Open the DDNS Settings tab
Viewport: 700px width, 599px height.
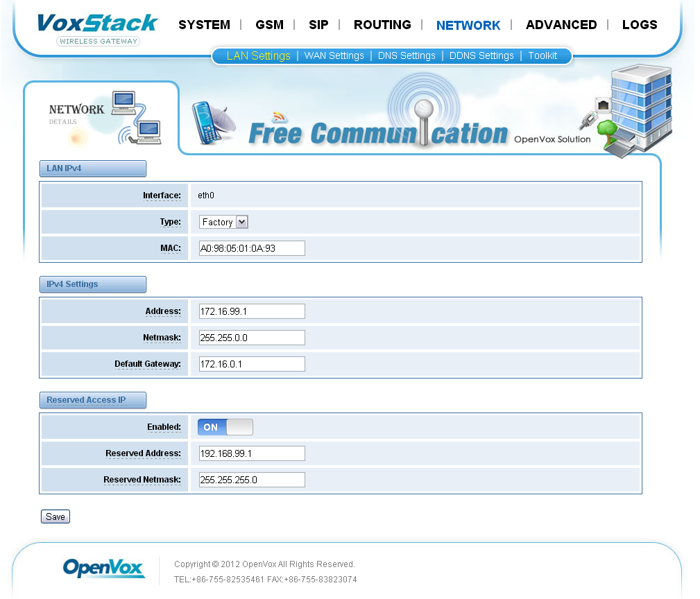[x=481, y=55]
